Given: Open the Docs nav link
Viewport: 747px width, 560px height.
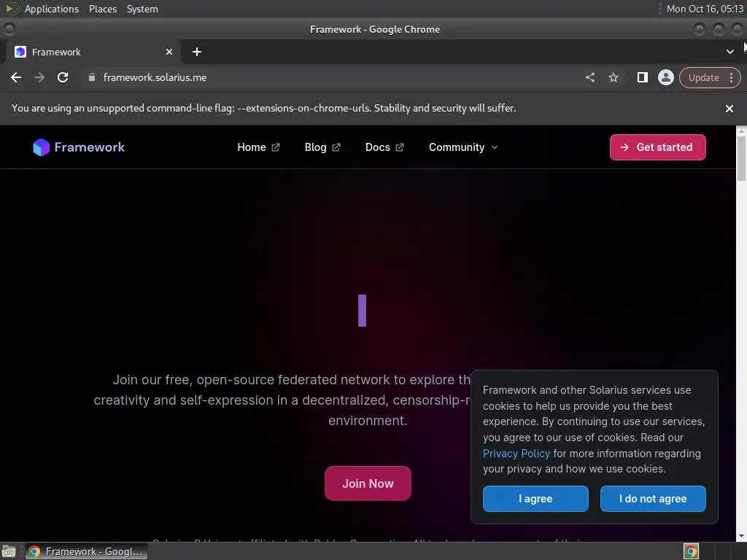Looking at the screenshot, I should click(x=384, y=147).
